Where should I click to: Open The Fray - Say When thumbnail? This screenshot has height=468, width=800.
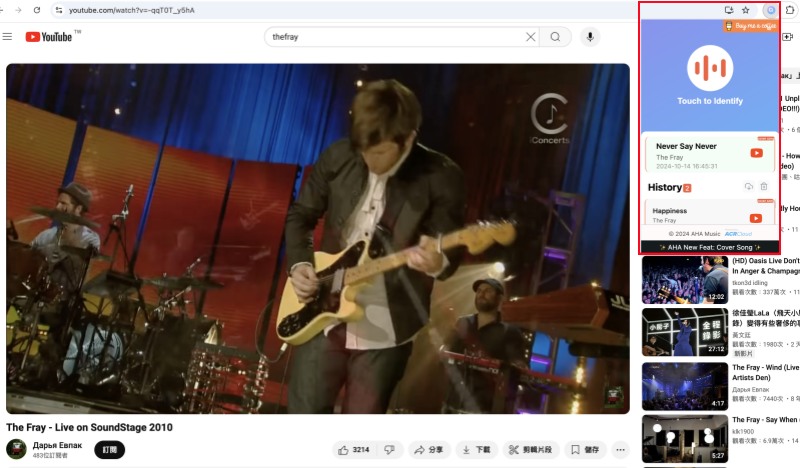click(x=685, y=439)
